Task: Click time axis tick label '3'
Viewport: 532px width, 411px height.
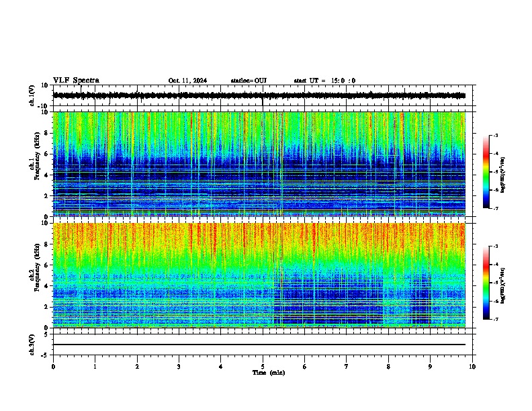Action: [x=179, y=367]
